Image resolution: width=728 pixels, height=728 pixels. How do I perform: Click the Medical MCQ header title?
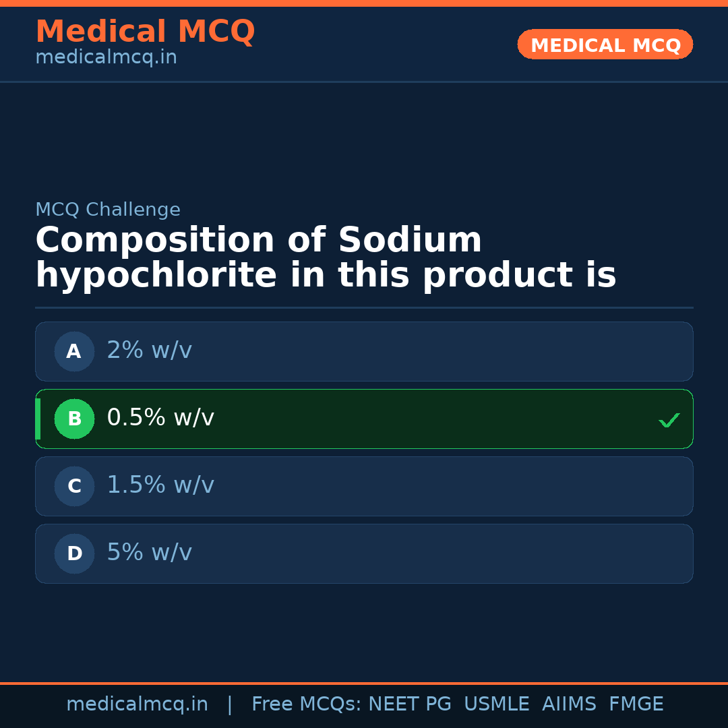(145, 32)
